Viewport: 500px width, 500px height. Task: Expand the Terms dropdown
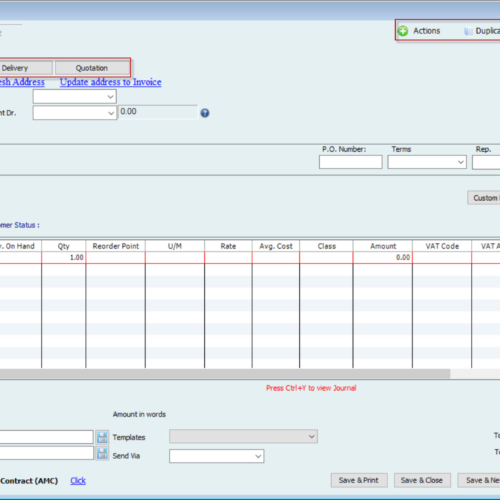pos(427,162)
